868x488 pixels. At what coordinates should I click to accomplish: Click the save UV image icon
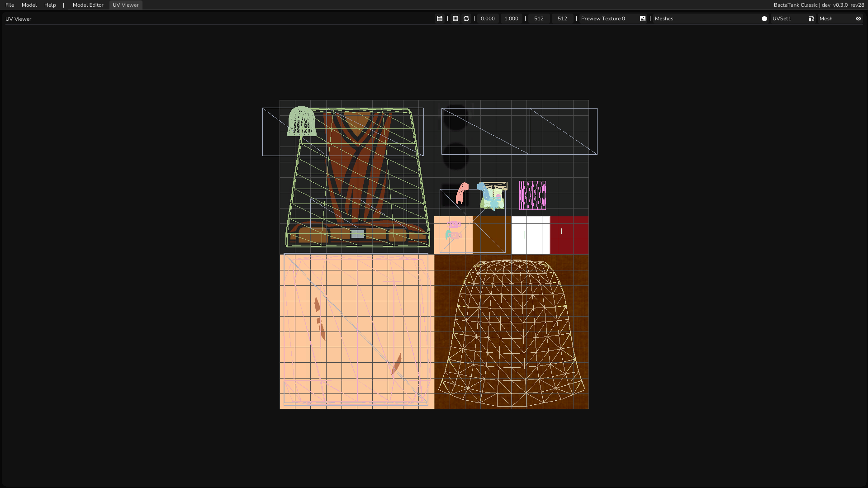[x=439, y=19]
